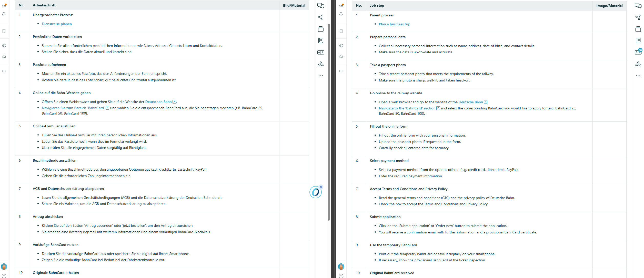Open the 'Dienstreise planen' link
The width and height of the screenshot is (644, 278).
tap(57, 24)
